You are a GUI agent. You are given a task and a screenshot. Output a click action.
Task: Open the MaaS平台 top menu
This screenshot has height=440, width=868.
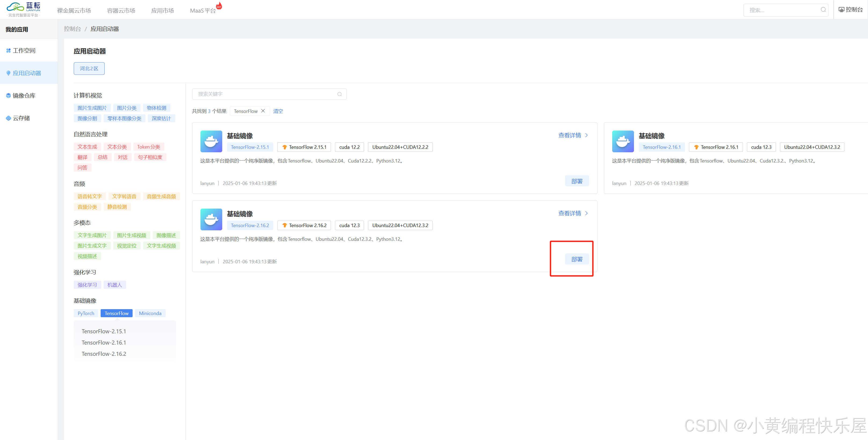point(203,10)
